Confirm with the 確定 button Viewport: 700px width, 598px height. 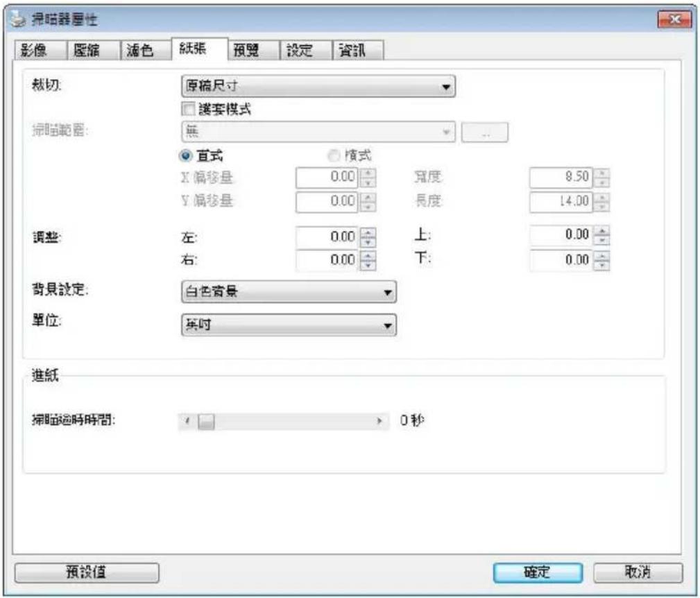tap(538, 572)
